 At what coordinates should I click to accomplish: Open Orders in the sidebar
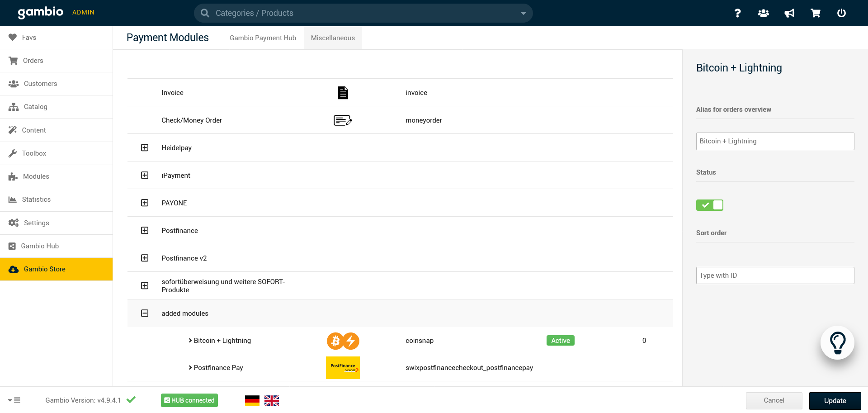click(x=56, y=61)
